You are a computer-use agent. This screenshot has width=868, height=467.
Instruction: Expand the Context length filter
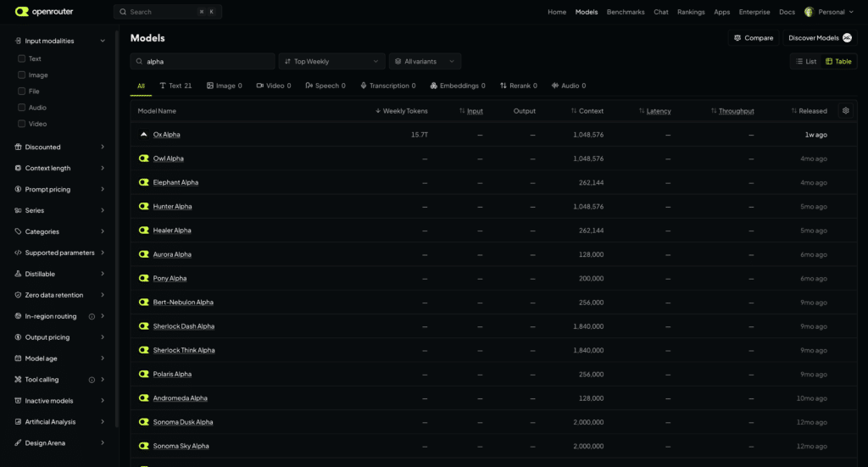[59, 168]
